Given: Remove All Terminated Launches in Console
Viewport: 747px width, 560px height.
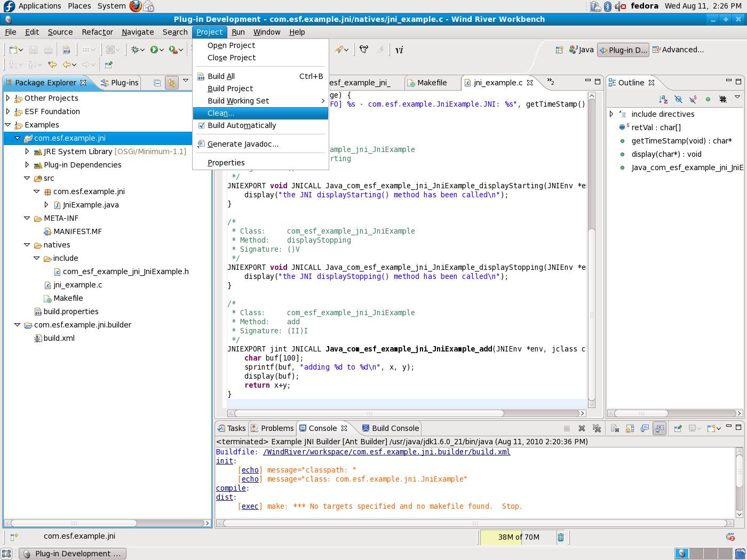Looking at the screenshot, I should [x=597, y=428].
